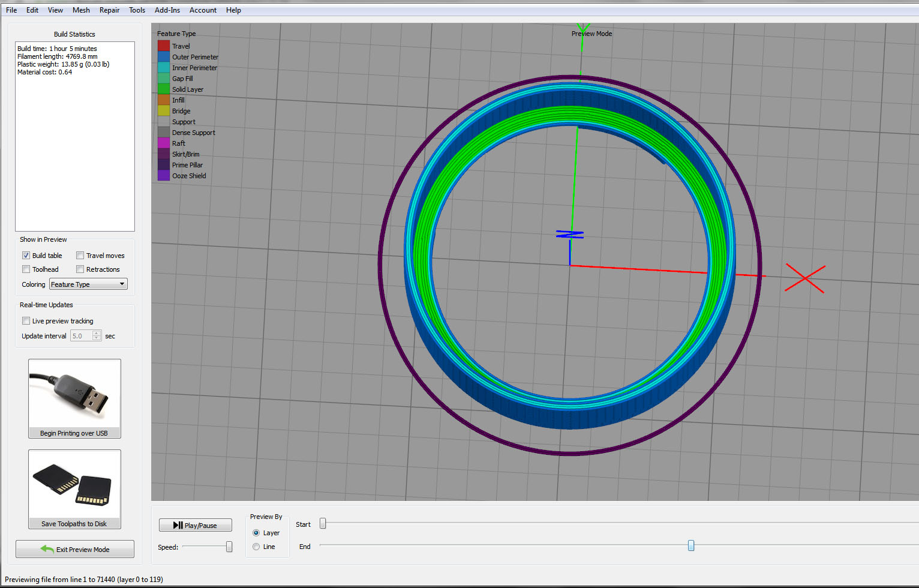919x588 pixels.
Task: Click the Travel red color swatch
Action: pos(164,46)
